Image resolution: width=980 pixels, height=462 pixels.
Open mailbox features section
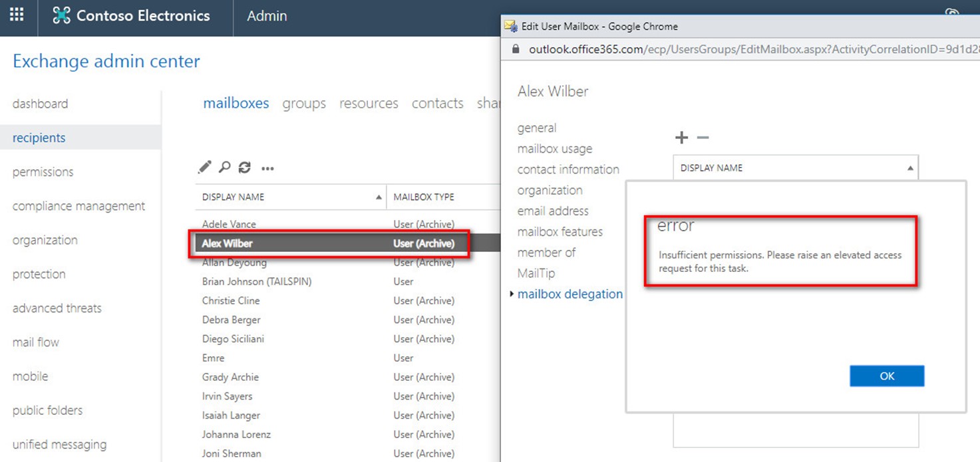point(560,232)
